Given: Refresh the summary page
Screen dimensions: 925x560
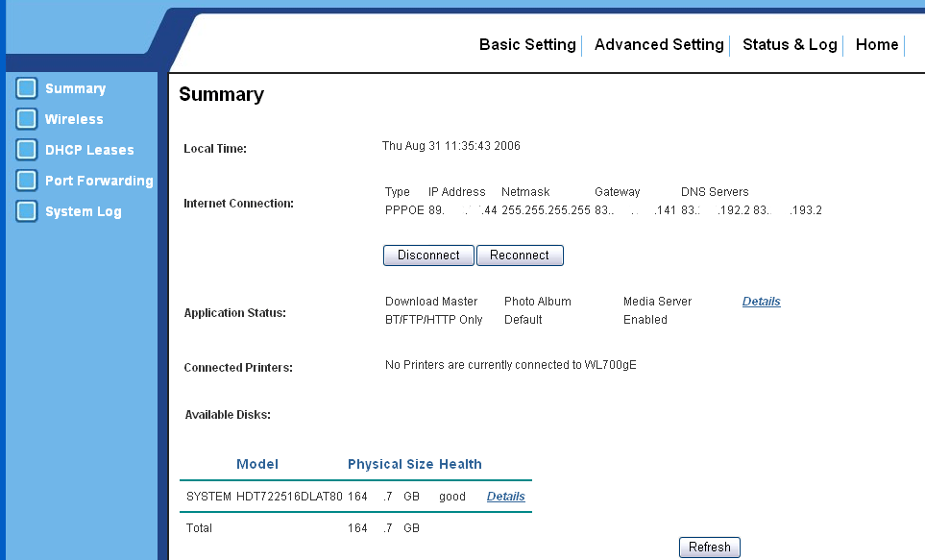Looking at the screenshot, I should 710,548.
